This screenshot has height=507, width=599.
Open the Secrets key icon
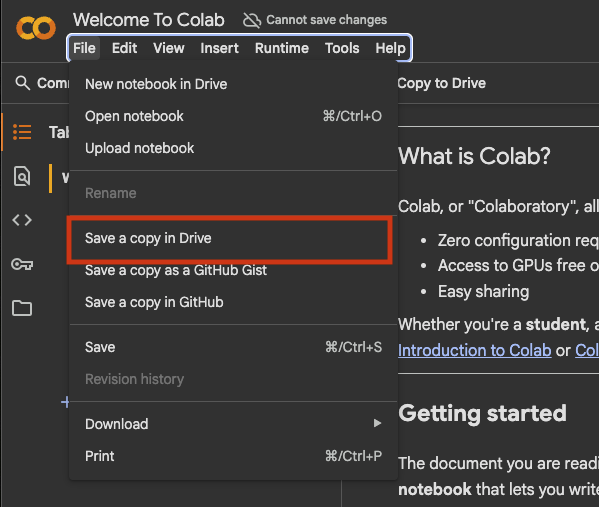point(22,264)
